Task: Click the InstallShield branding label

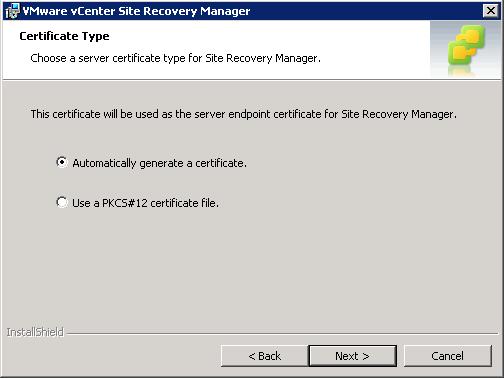Action: pyautogui.click(x=35, y=332)
